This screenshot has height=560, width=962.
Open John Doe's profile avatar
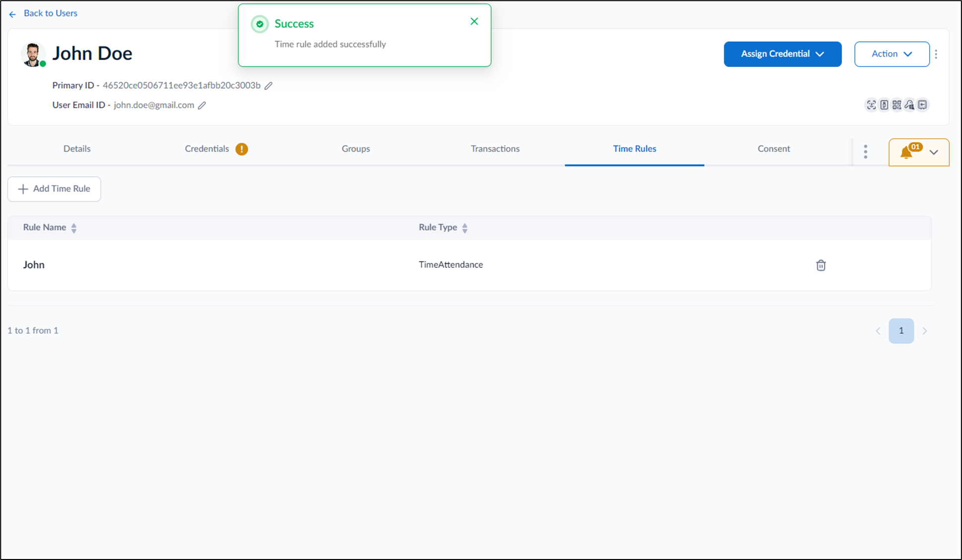(x=33, y=55)
